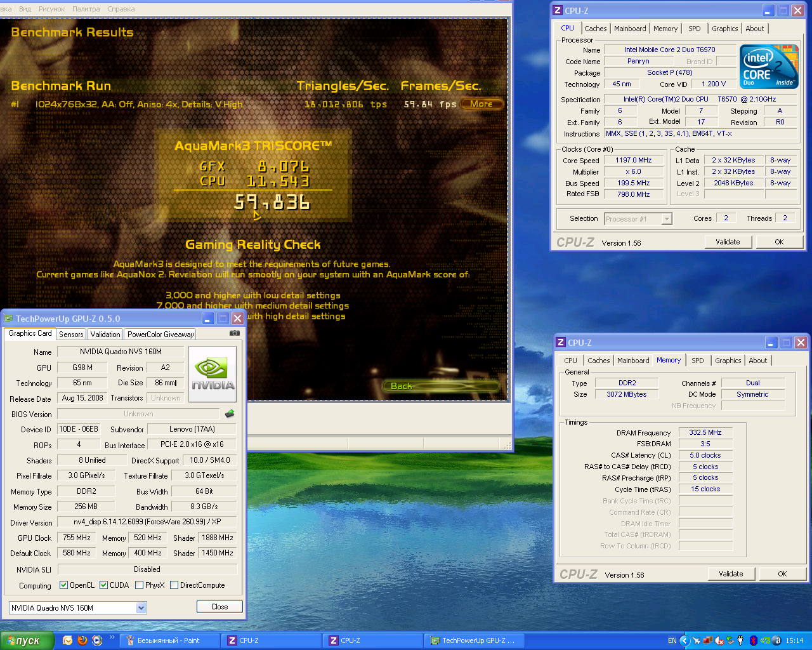The width and height of the screenshot is (812, 650).
Task: Open the Validation tab in GPU-Z
Action: coord(105,335)
